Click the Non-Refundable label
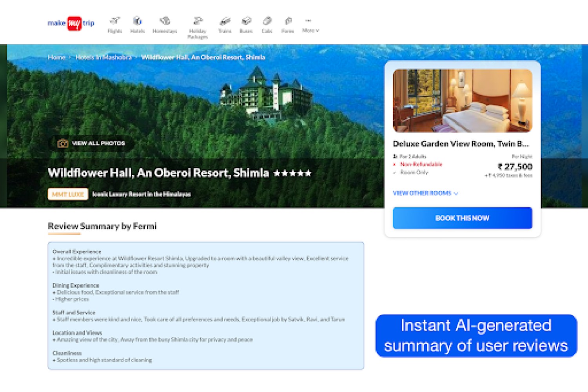588x392 pixels. click(421, 164)
